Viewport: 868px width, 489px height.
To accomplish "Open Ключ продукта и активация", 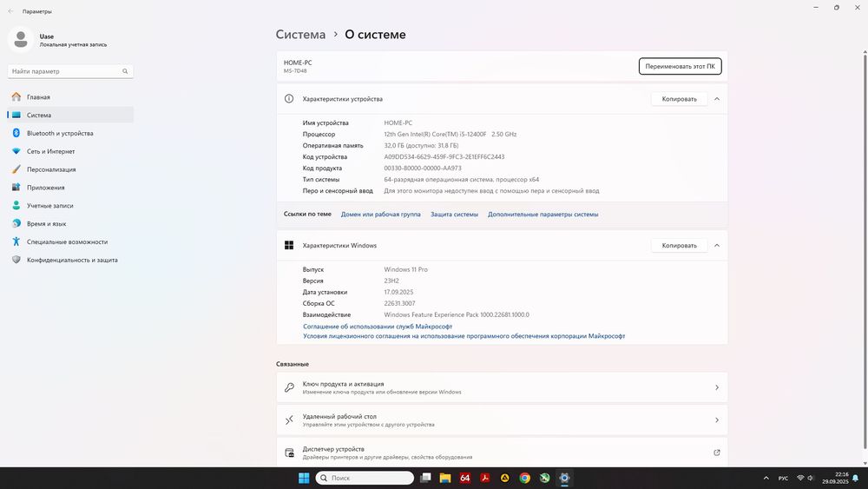I will click(502, 387).
